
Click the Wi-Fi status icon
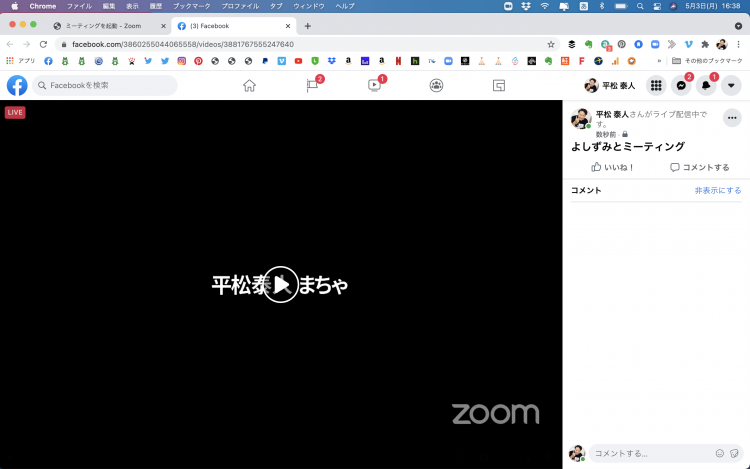[544, 6]
